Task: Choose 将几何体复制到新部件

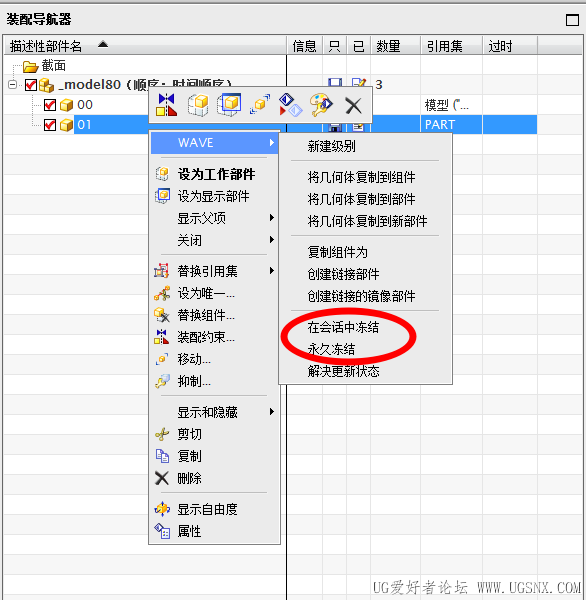Action: click(x=365, y=221)
